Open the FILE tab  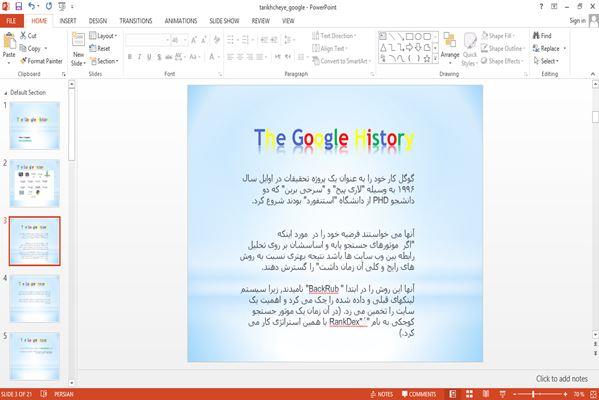point(11,21)
